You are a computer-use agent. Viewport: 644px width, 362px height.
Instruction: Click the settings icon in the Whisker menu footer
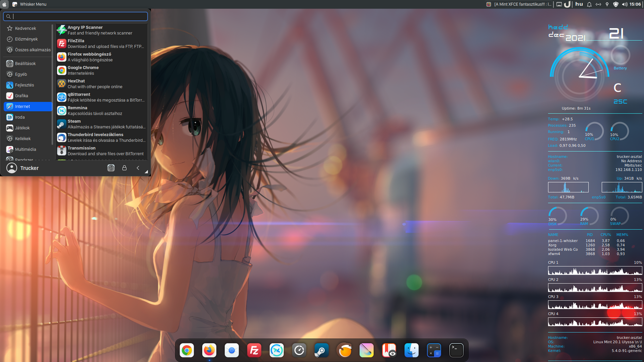point(111,167)
